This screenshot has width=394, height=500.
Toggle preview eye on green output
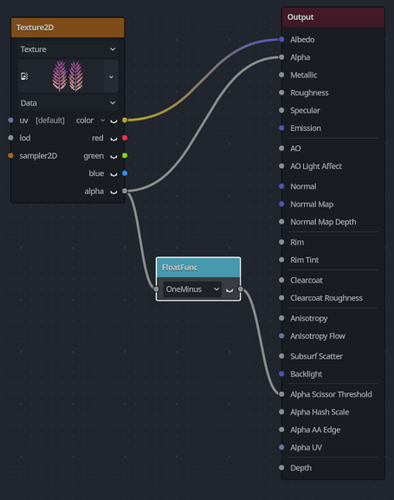tap(114, 156)
